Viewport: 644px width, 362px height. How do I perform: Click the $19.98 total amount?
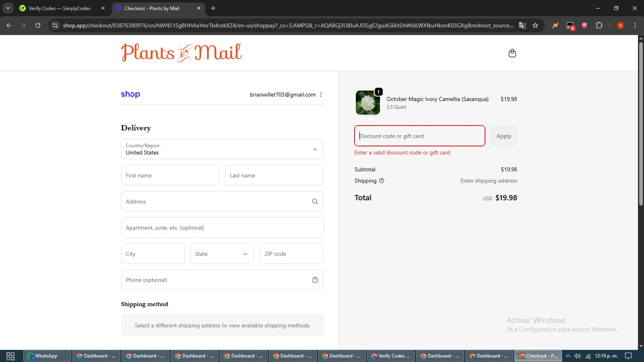coord(506,198)
